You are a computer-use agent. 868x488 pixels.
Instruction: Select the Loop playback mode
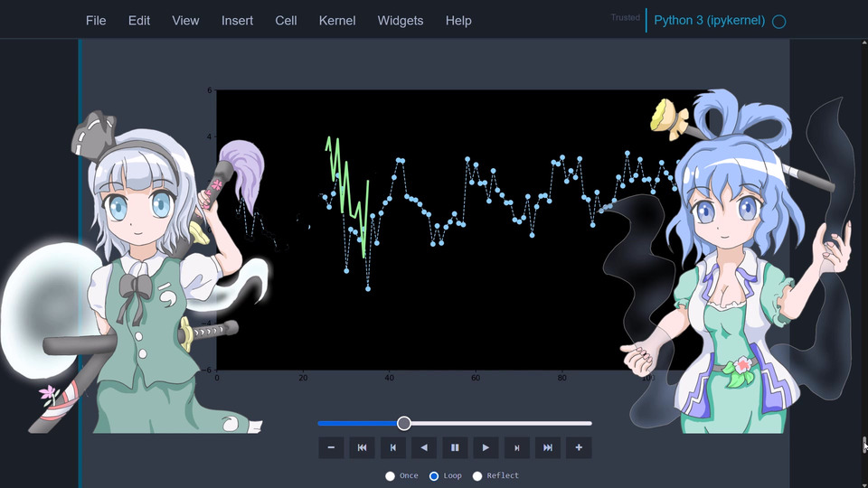434,476
